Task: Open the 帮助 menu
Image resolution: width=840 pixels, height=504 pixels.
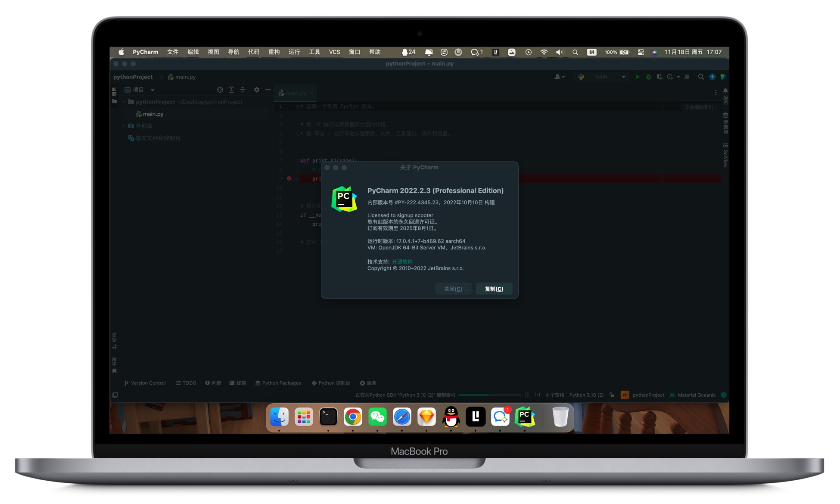Action: click(x=375, y=52)
